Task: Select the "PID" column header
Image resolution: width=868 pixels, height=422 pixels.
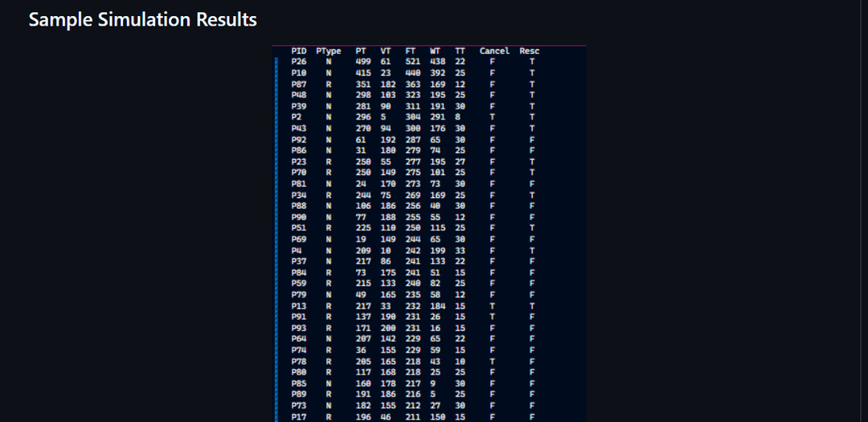Action: (x=299, y=51)
